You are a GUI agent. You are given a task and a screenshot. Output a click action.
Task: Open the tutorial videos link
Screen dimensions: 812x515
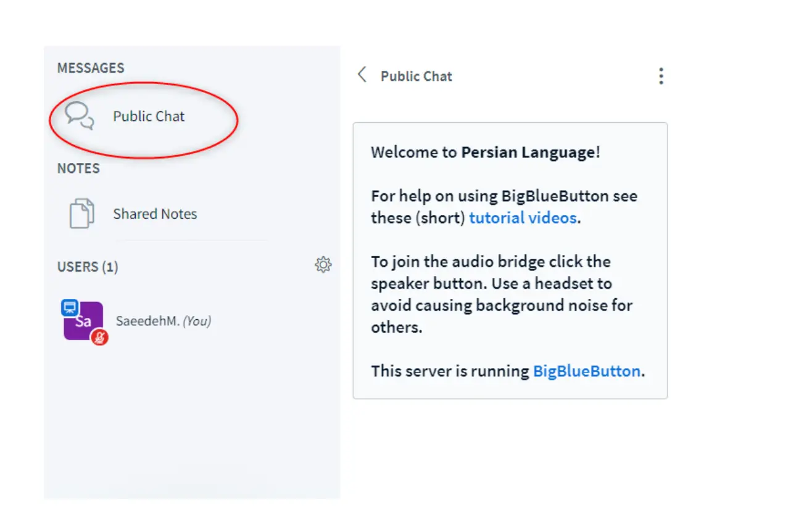coord(523,218)
